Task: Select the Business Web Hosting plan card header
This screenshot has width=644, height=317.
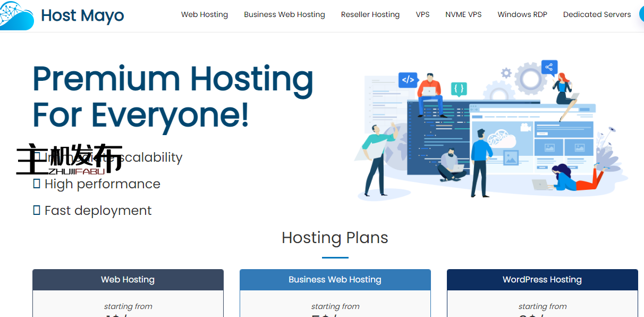Action: coord(335,280)
